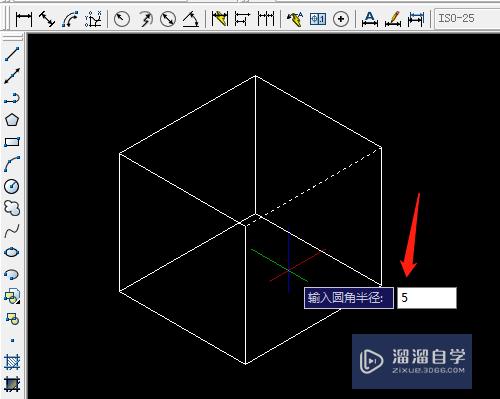The width and height of the screenshot is (500, 399).
Task: Activate the Spline curve tool
Action: point(12,230)
